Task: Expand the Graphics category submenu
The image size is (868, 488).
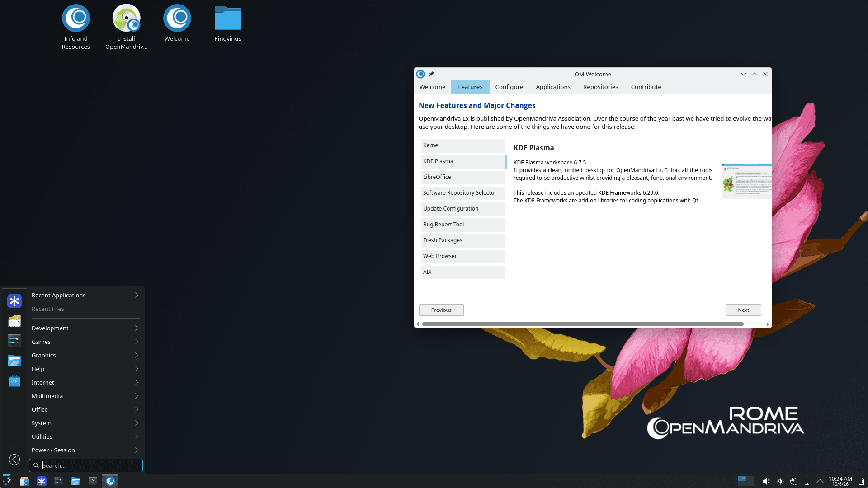Action: point(85,355)
